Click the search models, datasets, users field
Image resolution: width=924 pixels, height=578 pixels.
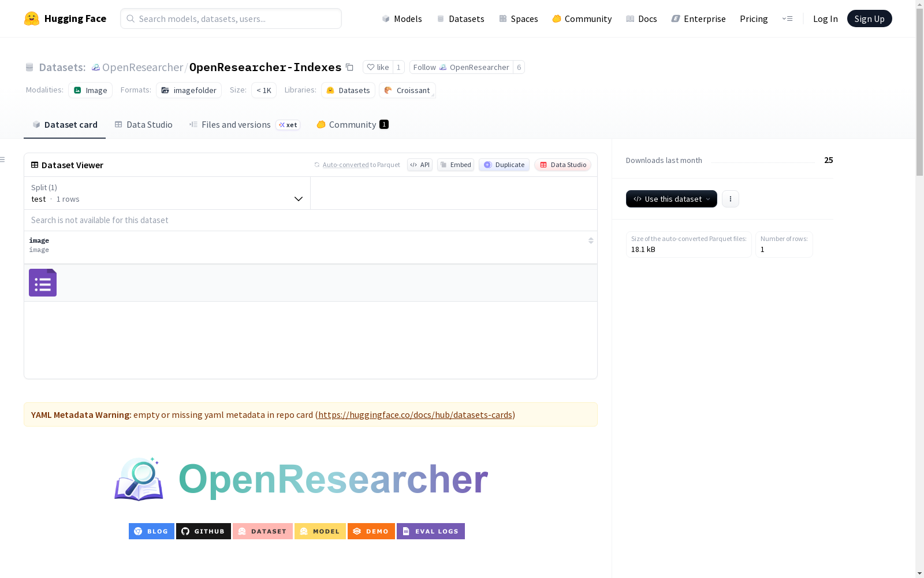point(231,18)
